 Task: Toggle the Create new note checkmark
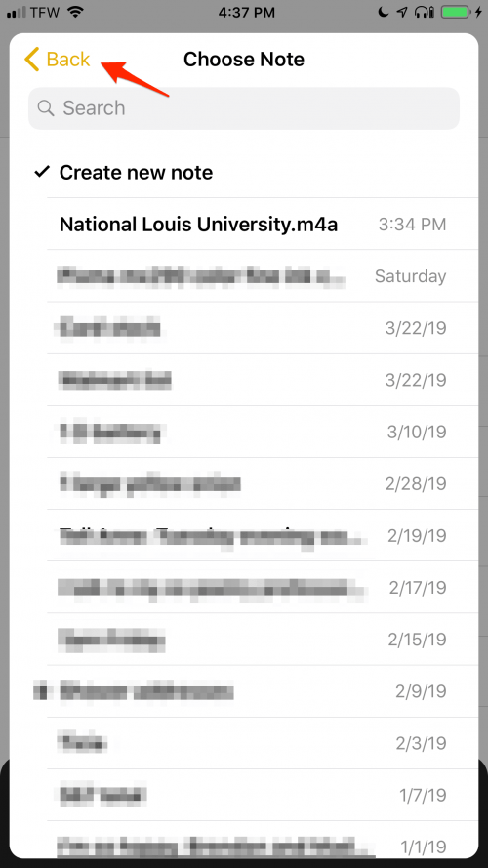tap(42, 172)
